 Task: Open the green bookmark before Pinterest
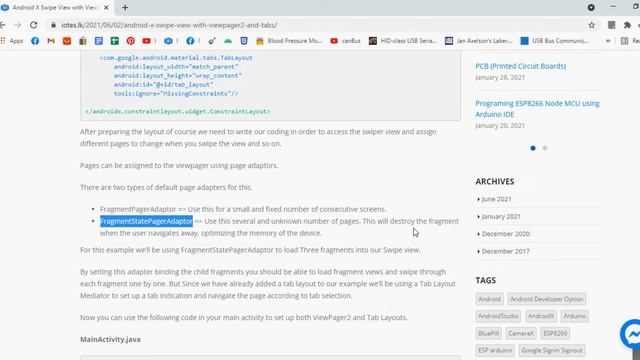tap(115, 41)
